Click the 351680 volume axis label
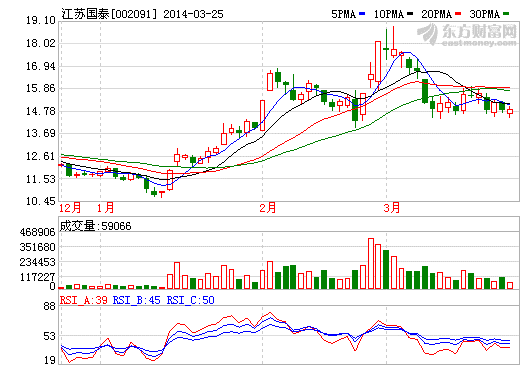 click(37, 247)
